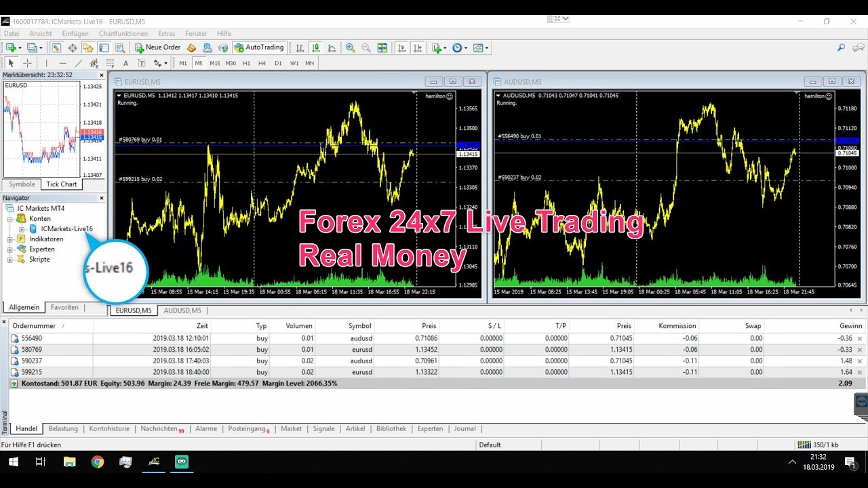
Task: Toggle the Navigator star-folder icon
Action: [x=88, y=47]
